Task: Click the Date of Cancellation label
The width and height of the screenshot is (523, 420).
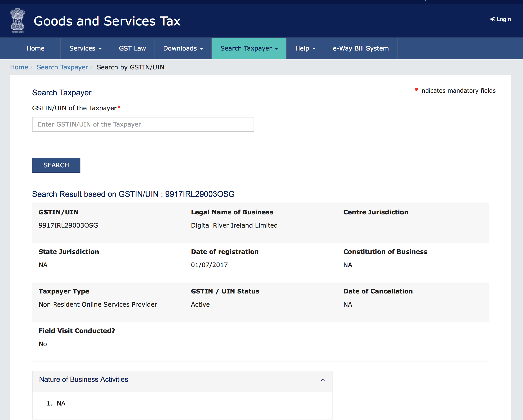Action: coord(378,291)
